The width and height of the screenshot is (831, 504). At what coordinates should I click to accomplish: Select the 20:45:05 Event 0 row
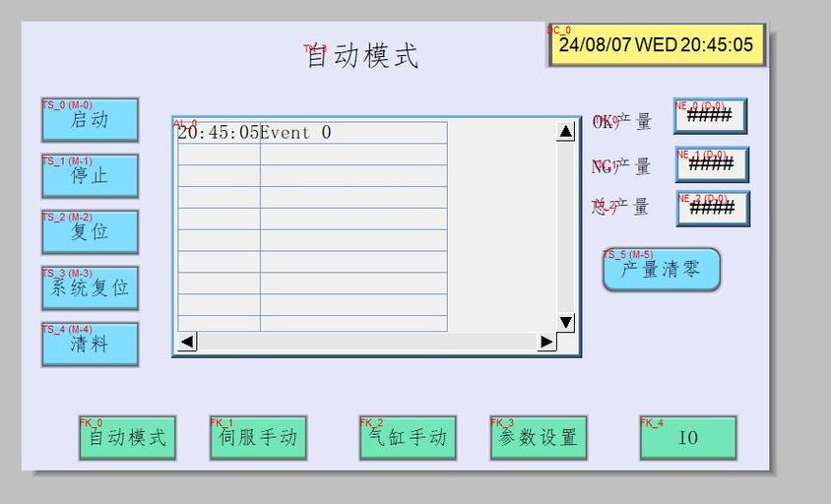313,133
